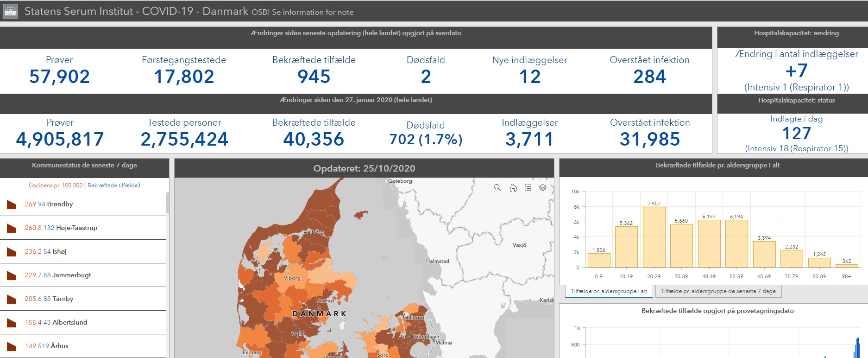The width and height of the screenshot is (868, 358).
Task: Click the 10-19 age group bar
Action: coord(626,247)
